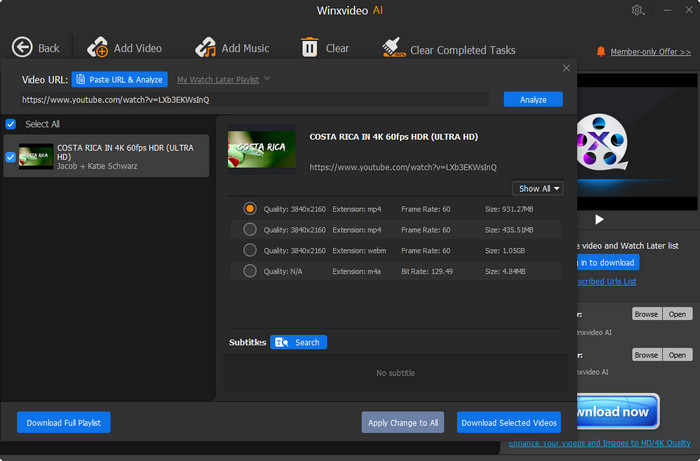Click the 'Bit Rate: 129.49' value

(427, 271)
